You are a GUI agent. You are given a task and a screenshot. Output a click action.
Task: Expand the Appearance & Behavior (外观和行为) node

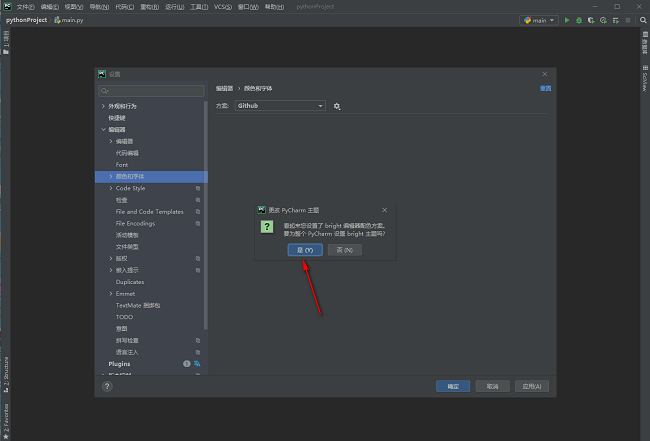click(x=103, y=106)
